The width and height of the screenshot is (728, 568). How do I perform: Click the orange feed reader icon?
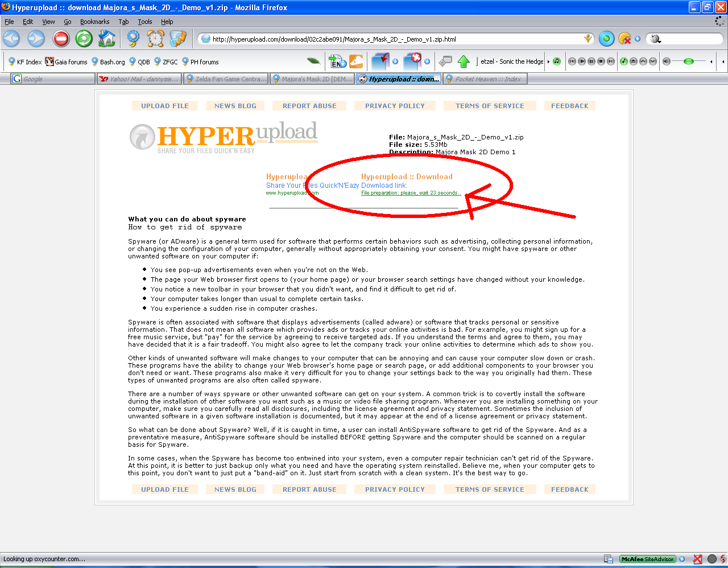[x=356, y=61]
